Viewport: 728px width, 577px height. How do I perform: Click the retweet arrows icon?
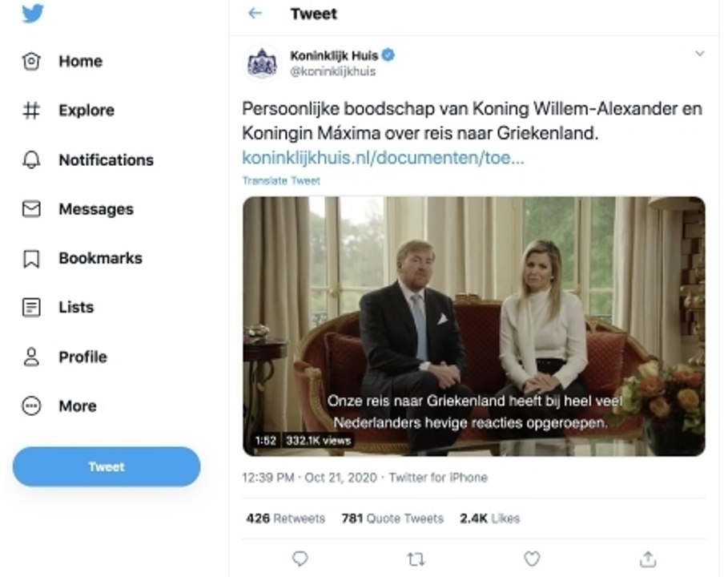tap(416, 559)
